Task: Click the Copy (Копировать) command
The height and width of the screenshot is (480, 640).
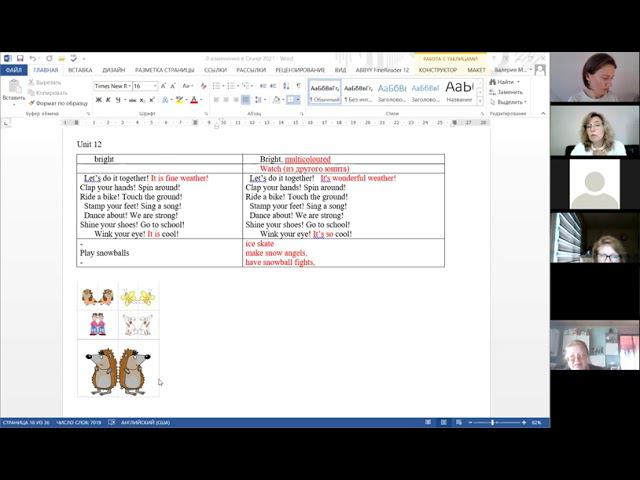Action: [47, 93]
